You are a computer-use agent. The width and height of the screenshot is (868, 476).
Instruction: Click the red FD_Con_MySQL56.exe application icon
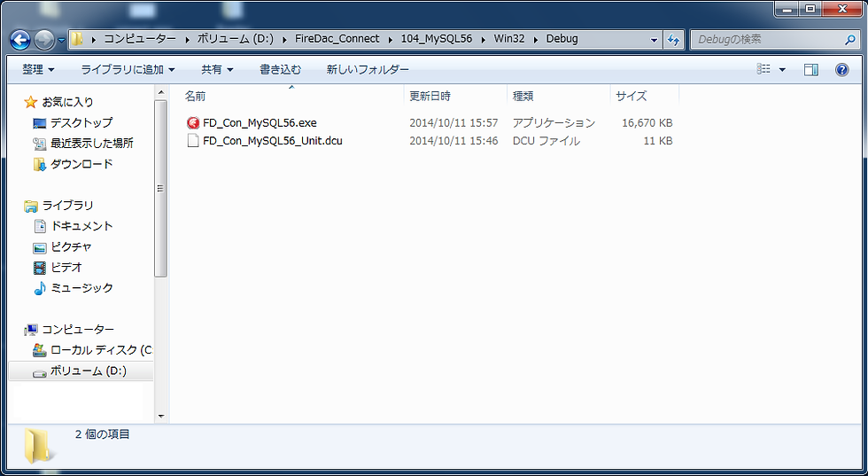(193, 123)
